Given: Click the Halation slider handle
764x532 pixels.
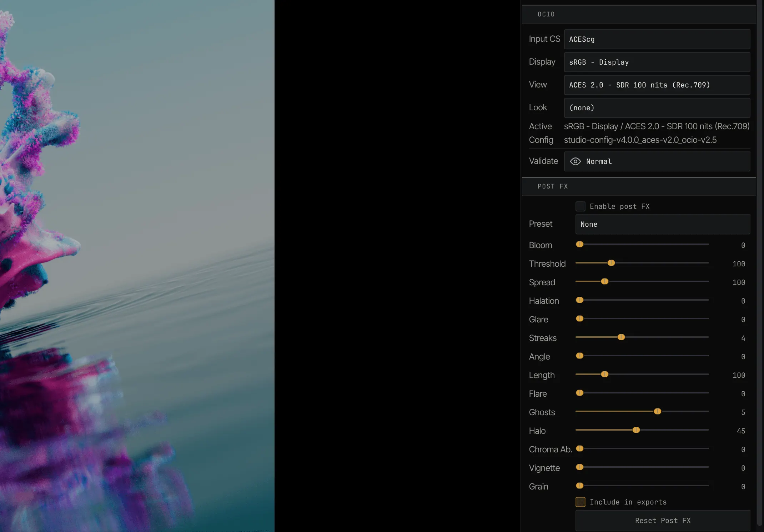Looking at the screenshot, I should [x=580, y=300].
